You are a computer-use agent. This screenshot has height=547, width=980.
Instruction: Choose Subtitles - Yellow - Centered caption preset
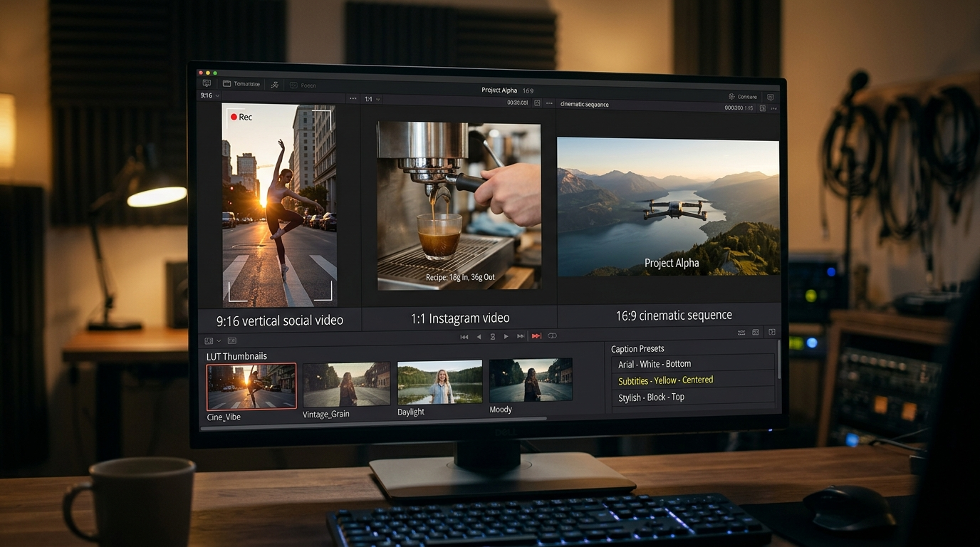pos(693,380)
